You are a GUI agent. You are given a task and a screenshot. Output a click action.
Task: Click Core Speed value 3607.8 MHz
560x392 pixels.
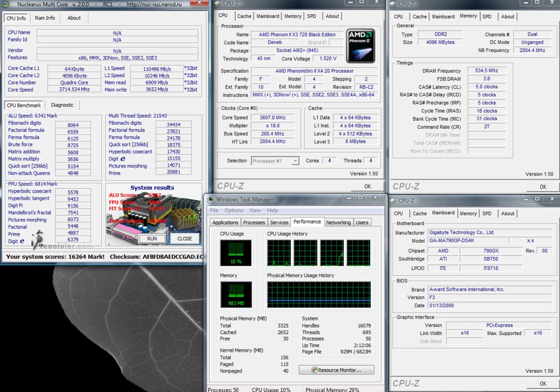click(x=272, y=118)
